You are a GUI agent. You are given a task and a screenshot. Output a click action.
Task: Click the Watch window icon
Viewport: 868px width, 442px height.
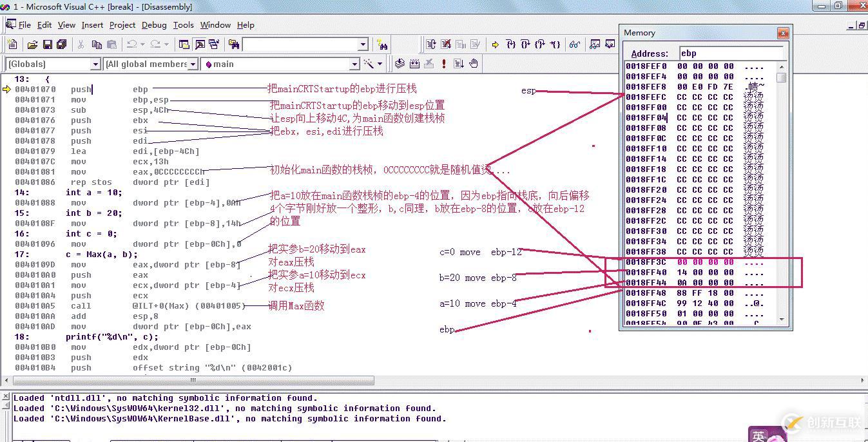595,44
